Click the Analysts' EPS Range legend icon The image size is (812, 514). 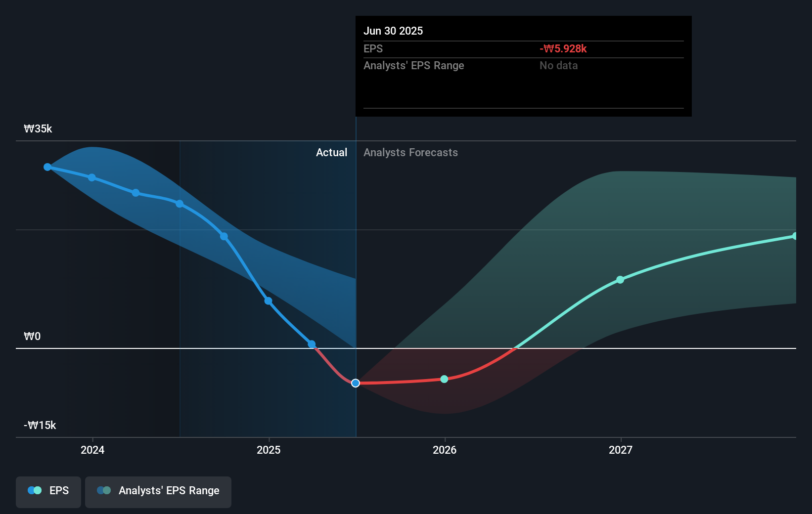coord(104,490)
